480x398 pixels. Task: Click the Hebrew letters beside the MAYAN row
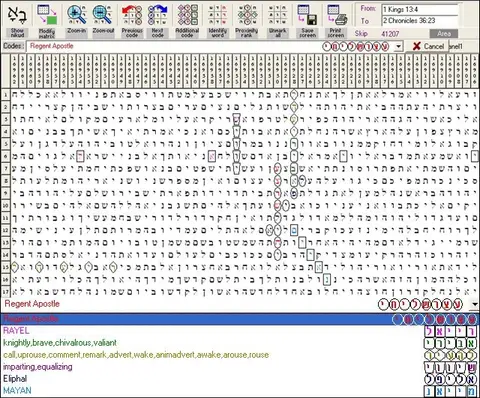pyautogui.click(x=451, y=391)
